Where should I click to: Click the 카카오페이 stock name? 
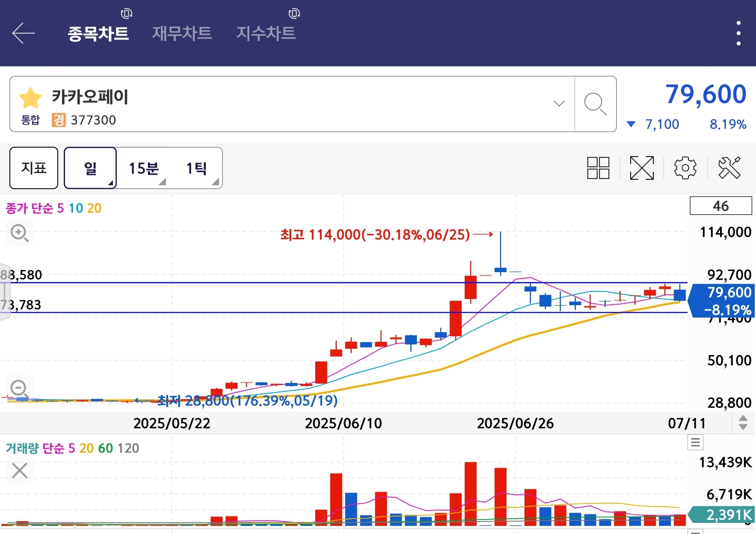tap(90, 97)
